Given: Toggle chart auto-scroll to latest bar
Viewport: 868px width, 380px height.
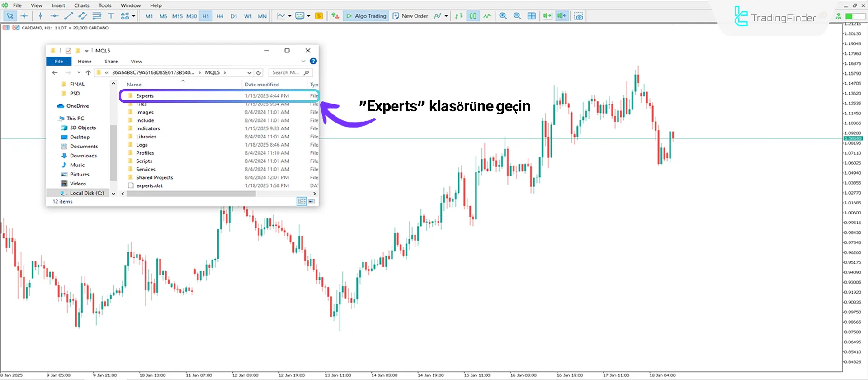Looking at the screenshot, I should click(547, 16).
